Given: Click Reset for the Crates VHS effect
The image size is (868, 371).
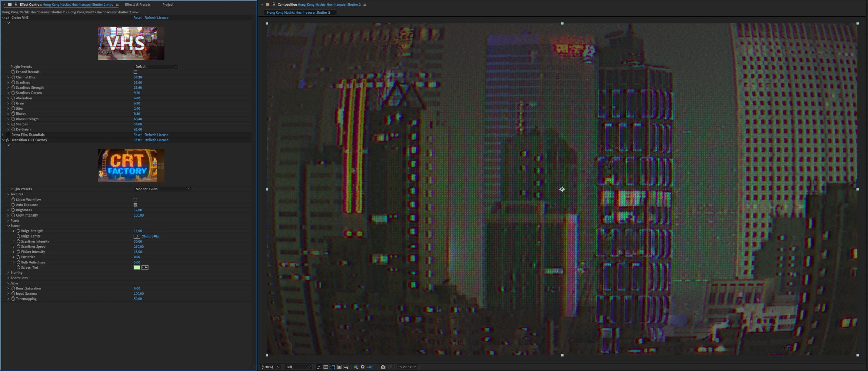Looking at the screenshot, I should (137, 18).
